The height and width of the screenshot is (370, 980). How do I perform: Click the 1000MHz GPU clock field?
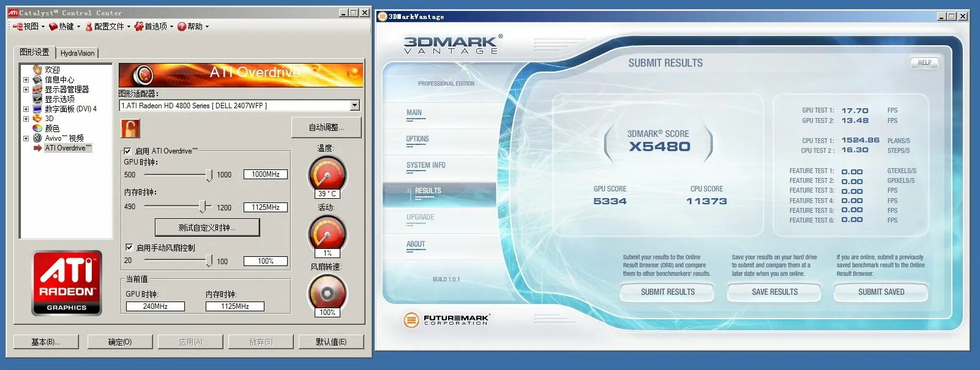tap(266, 174)
